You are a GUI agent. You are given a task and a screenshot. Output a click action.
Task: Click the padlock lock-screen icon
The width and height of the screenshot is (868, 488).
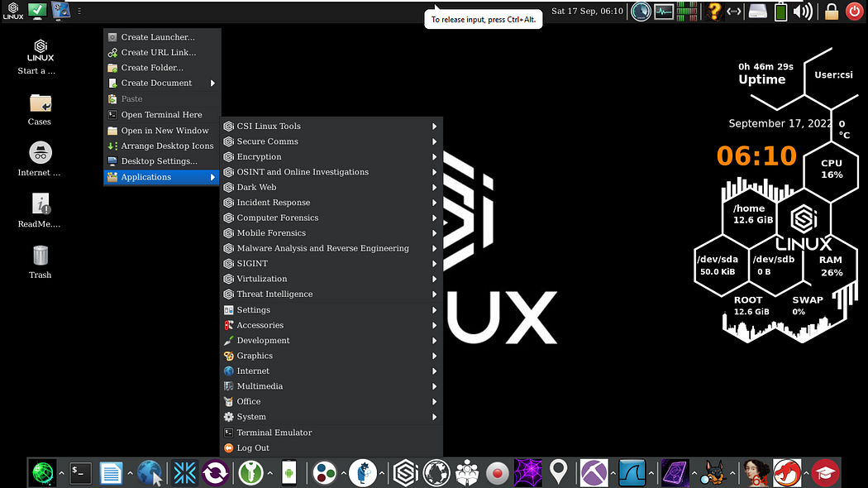click(832, 11)
